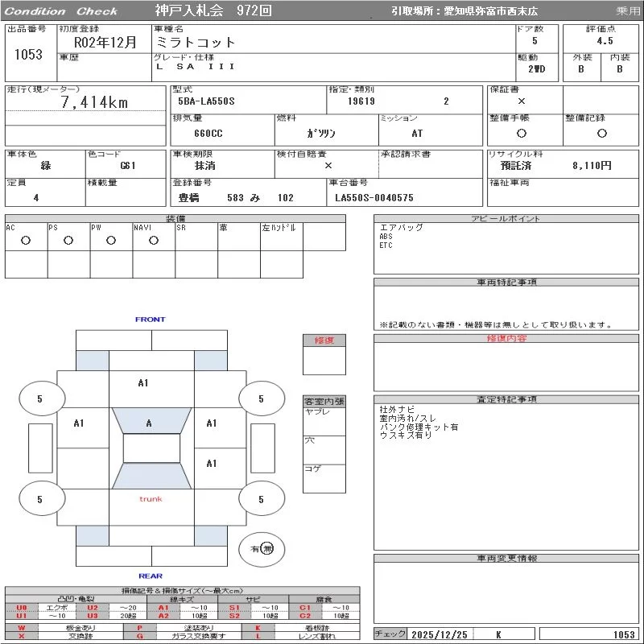Click the 整備手帳 circle mark
This screenshot has width=644, height=644.
522,133
